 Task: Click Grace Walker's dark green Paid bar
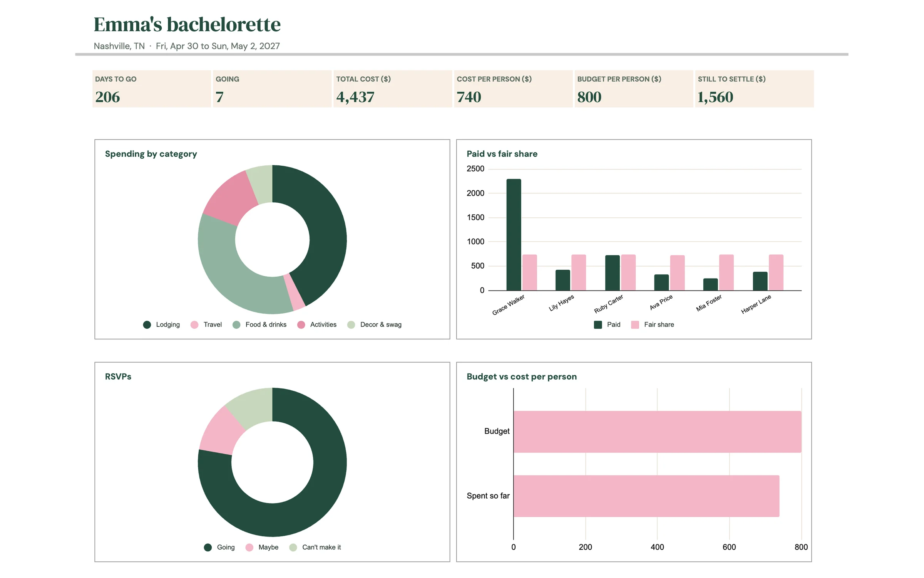(x=514, y=235)
